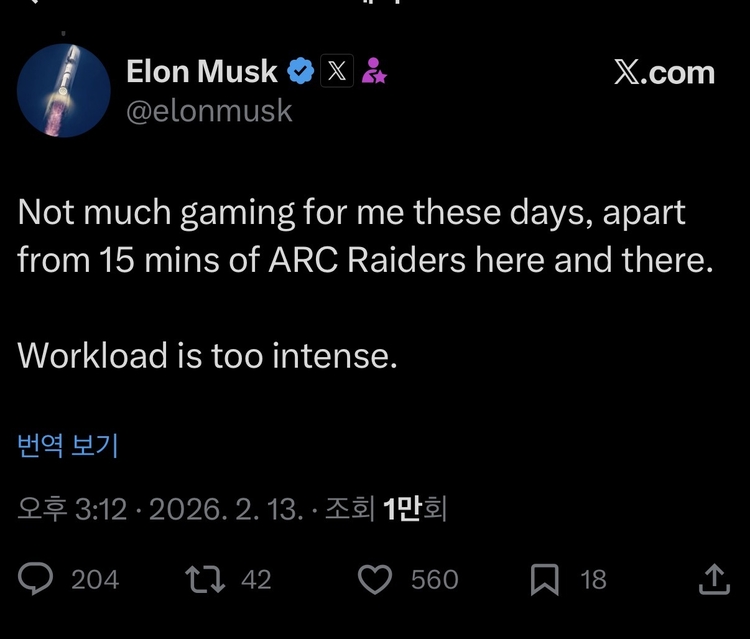Click the reply speech bubble icon
750x639 pixels.
(x=38, y=579)
